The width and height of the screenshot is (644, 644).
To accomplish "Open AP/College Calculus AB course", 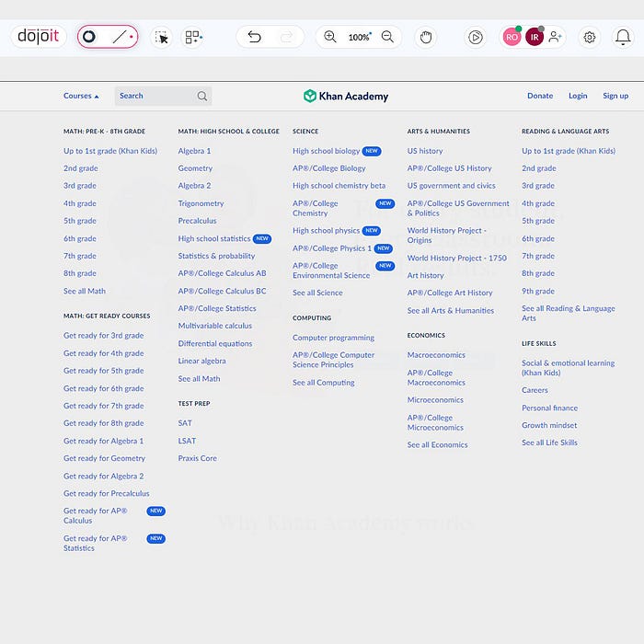I will [222, 273].
